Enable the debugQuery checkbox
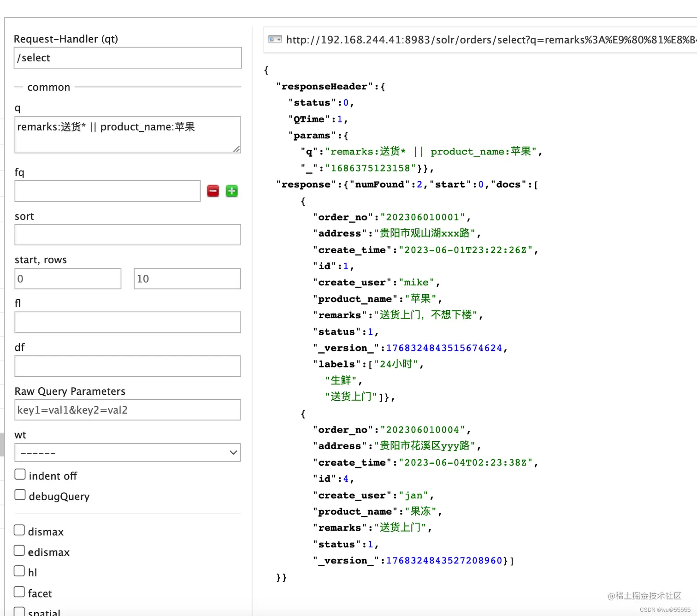The height and width of the screenshot is (616, 697). tap(20, 495)
